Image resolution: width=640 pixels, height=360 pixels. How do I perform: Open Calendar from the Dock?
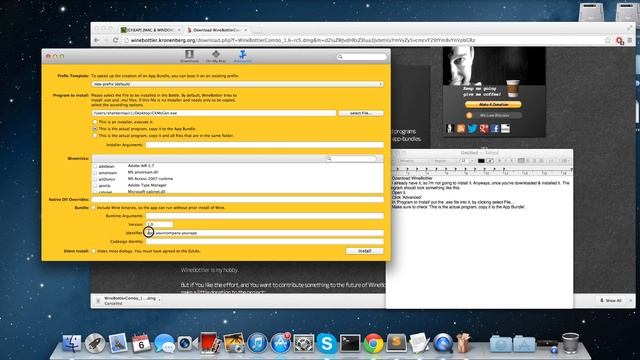coord(141,343)
